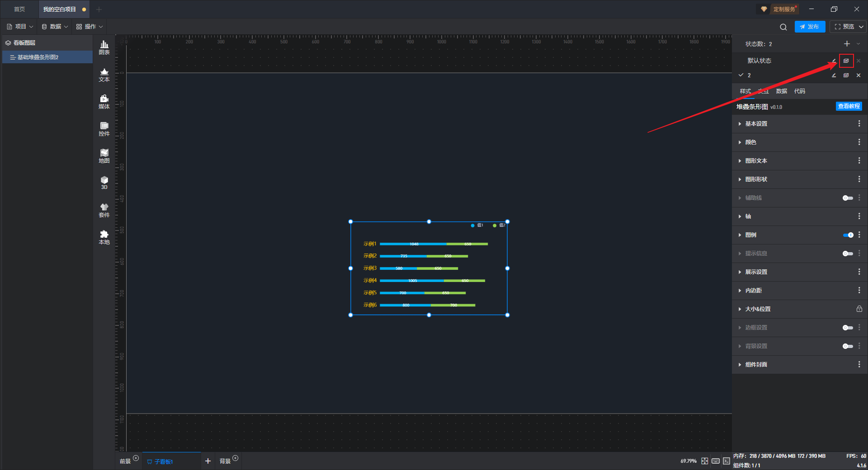Open the 文本 (text) component panel
The image size is (868, 470).
point(104,75)
